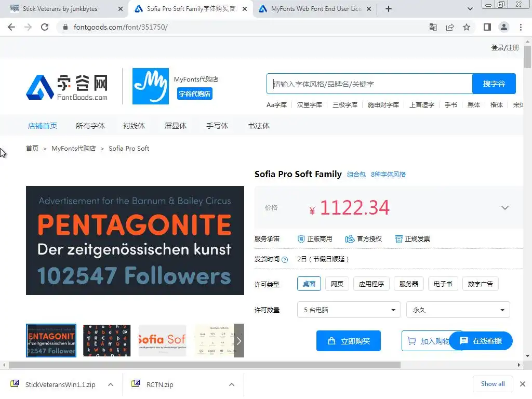The image size is (532, 399).
Task: Open 衬线体 navigation item
Action: point(134,126)
